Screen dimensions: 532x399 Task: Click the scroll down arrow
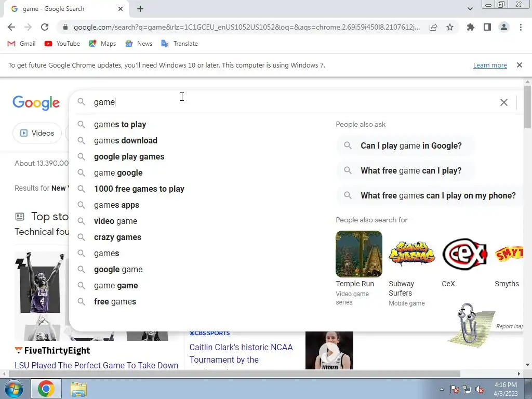527,365
